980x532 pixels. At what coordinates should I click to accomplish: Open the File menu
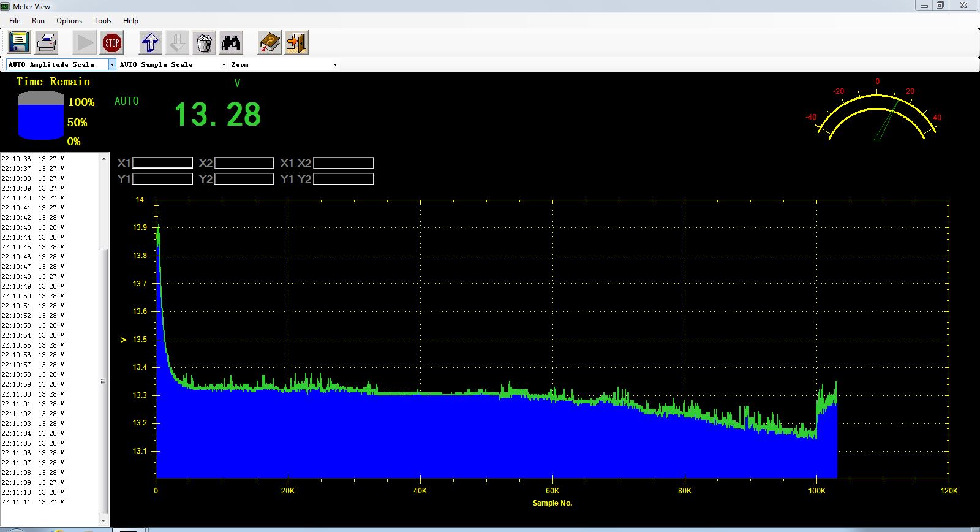15,21
